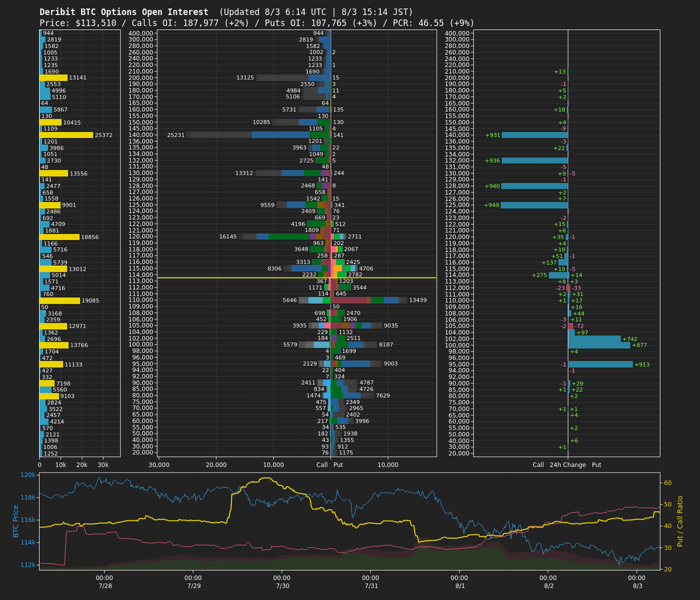Click the "+877" put change value

pos(640,345)
